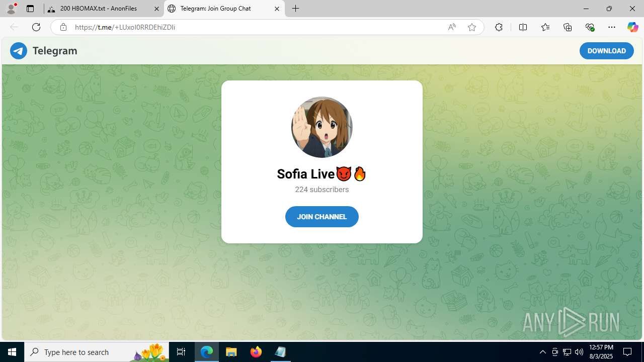Click the Telegram logo icon

[19, 51]
